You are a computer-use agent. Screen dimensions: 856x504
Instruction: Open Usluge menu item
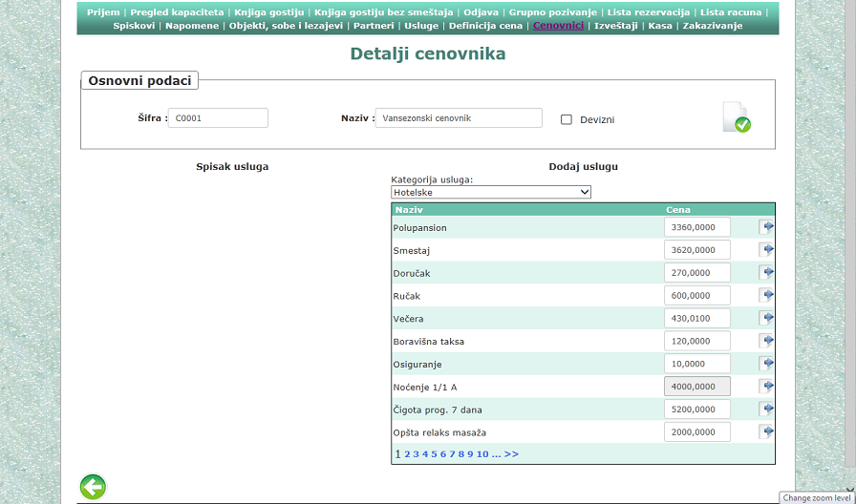pos(421,26)
